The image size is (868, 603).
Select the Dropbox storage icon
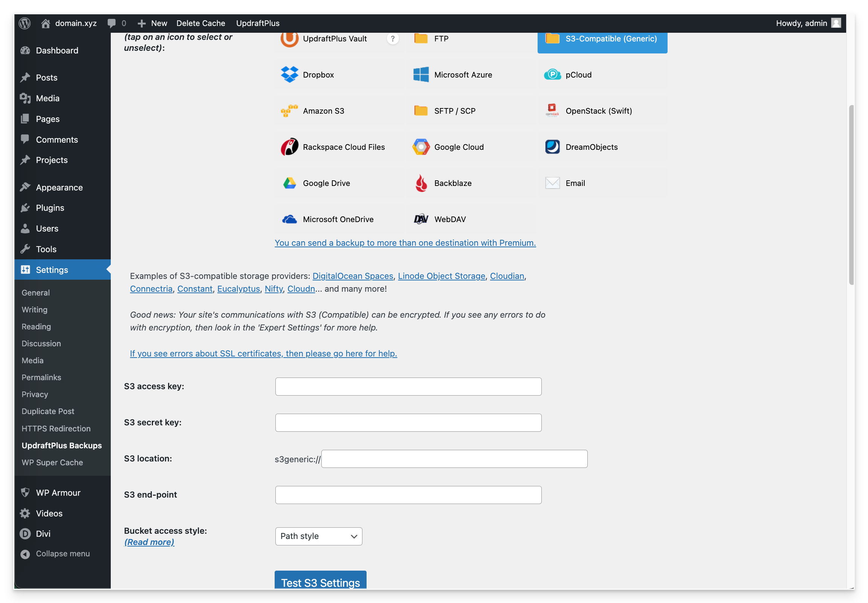[290, 75]
